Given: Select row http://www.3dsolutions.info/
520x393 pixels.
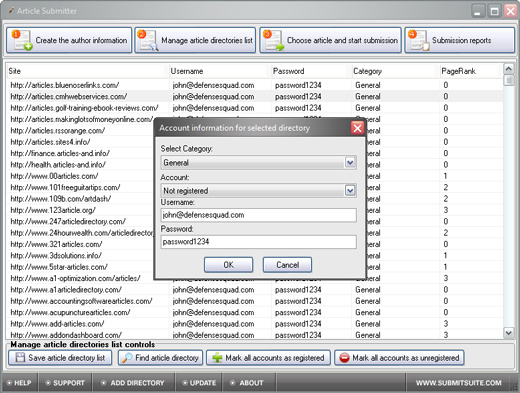Looking at the screenshot, I should [x=255, y=255].
